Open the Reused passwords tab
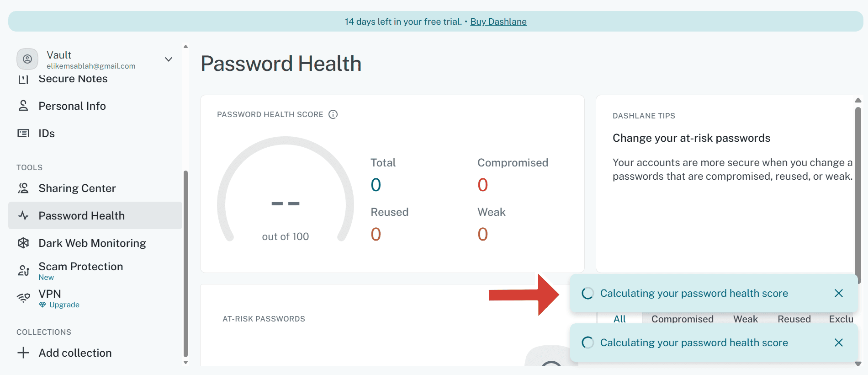 [794, 319]
